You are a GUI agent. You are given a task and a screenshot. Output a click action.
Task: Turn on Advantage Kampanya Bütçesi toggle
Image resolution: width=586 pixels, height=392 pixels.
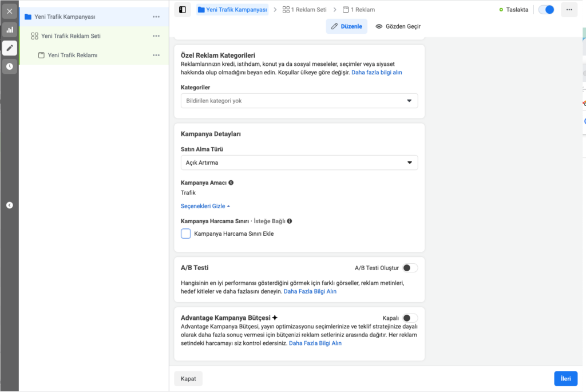pyautogui.click(x=410, y=318)
